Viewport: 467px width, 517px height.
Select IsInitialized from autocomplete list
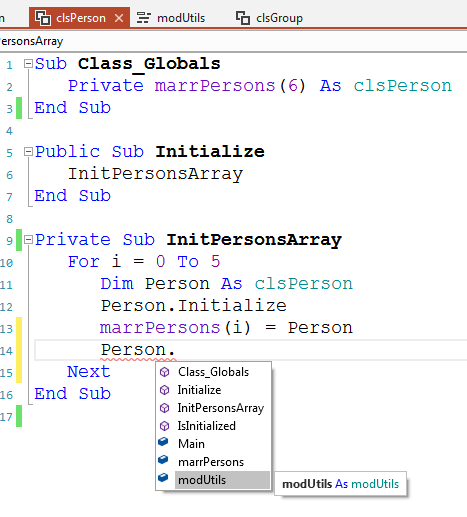pyautogui.click(x=207, y=426)
